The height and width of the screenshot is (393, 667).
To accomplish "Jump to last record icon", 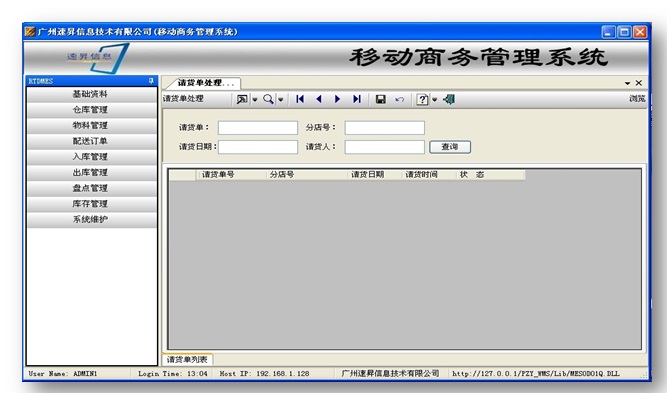I will [356, 99].
